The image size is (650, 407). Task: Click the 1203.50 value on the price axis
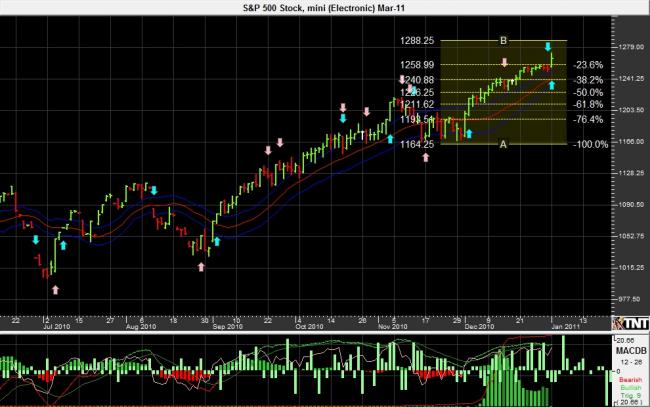tap(631, 110)
